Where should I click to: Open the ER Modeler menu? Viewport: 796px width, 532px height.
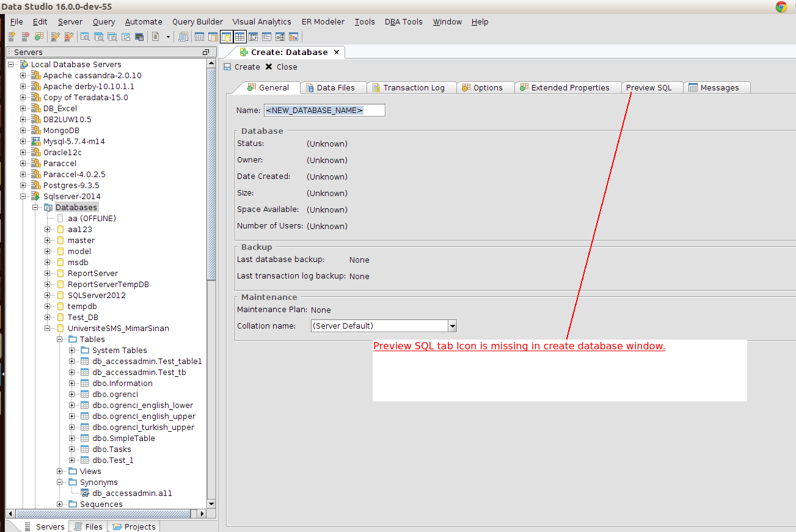[323, 21]
